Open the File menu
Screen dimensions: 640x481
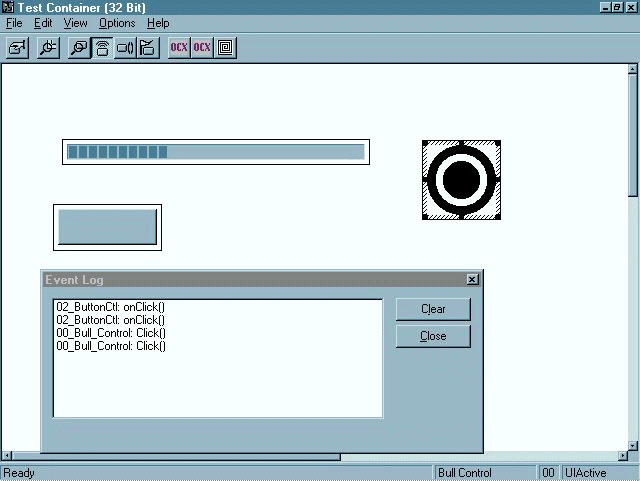point(14,23)
